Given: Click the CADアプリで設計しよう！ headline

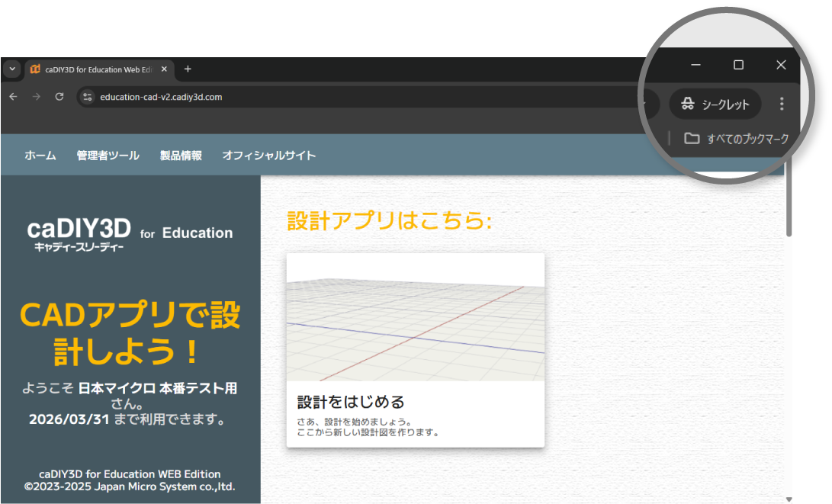Looking at the screenshot, I should [x=130, y=333].
